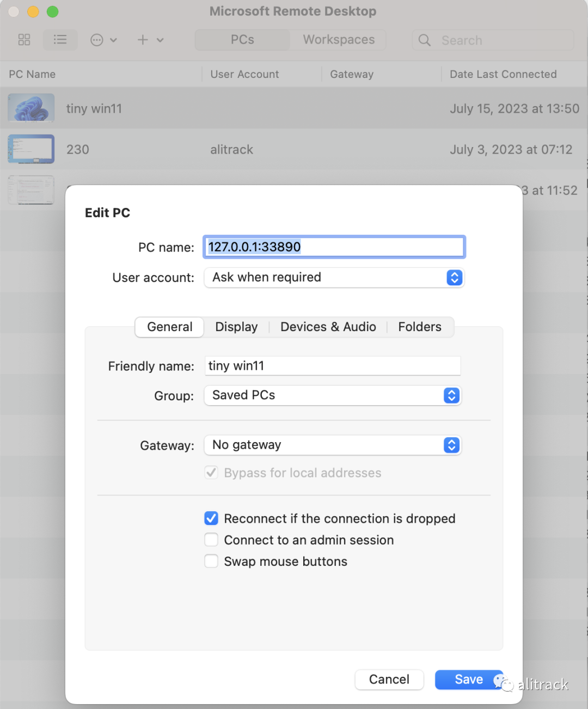The height and width of the screenshot is (709, 588).
Task: Click the Cancel button
Action: click(389, 679)
